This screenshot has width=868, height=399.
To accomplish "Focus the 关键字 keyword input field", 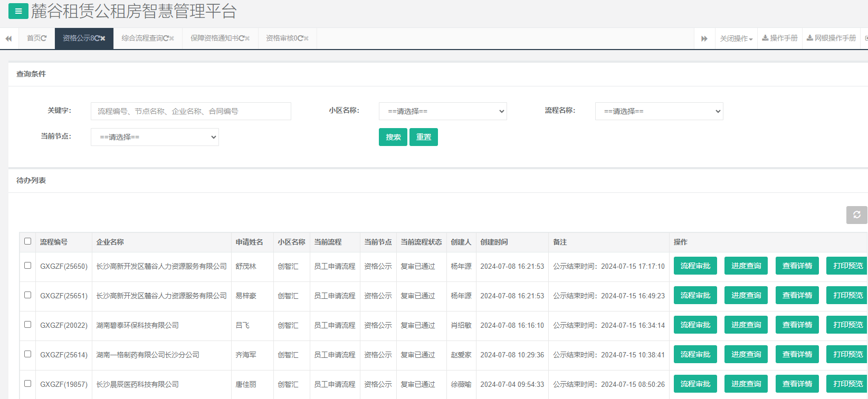I will [x=190, y=111].
